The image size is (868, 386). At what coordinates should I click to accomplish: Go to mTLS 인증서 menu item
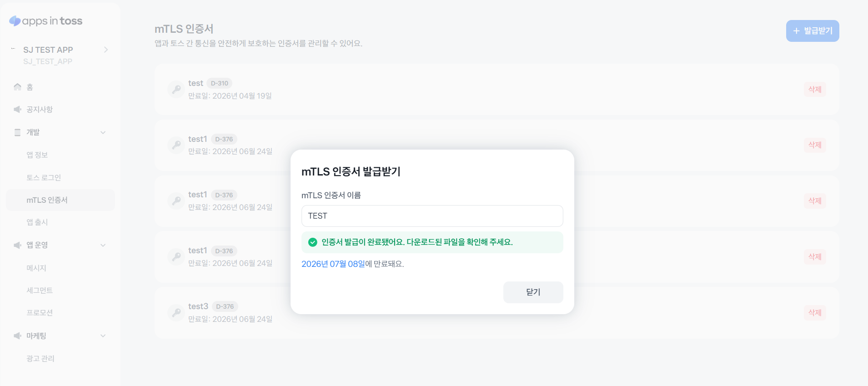[x=60, y=200]
